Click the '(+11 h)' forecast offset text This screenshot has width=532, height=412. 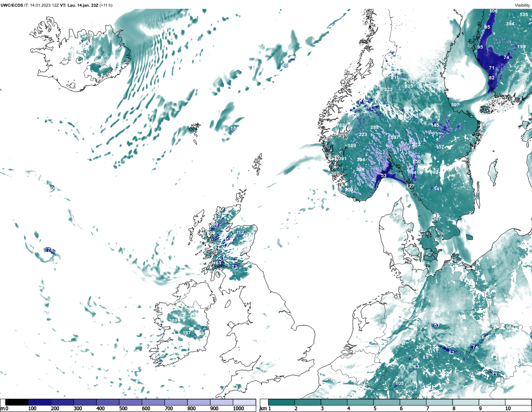(x=106, y=5)
